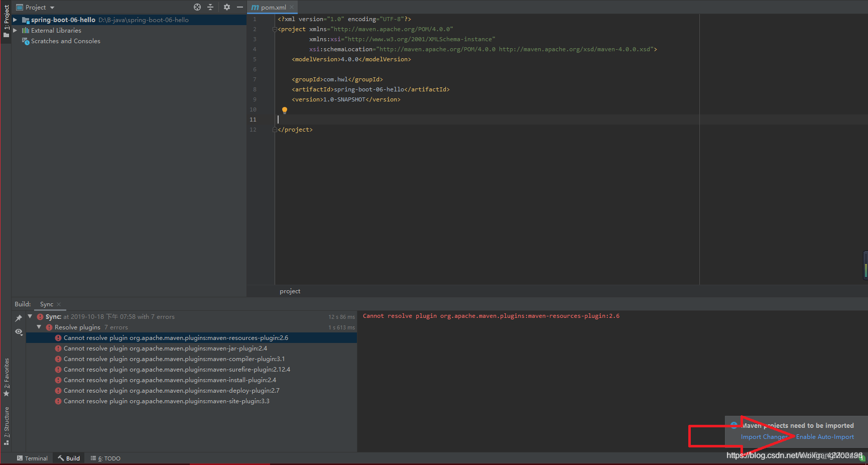Screen dimensions: 868x465
Task: Click the yellow light bulb intention icon
Action: point(285,110)
